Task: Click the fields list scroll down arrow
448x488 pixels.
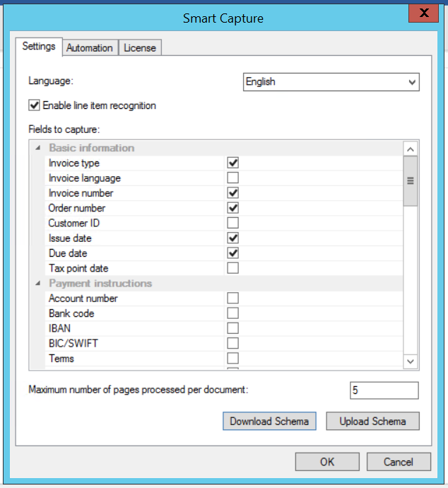Action: 411,361
